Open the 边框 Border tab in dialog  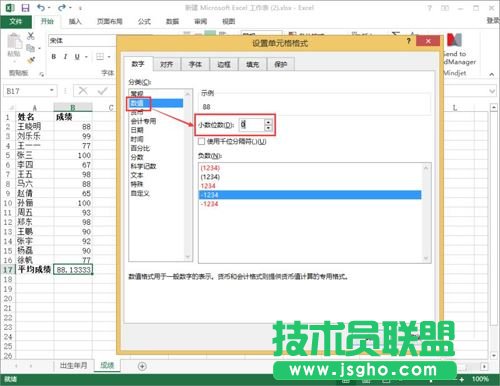point(224,64)
